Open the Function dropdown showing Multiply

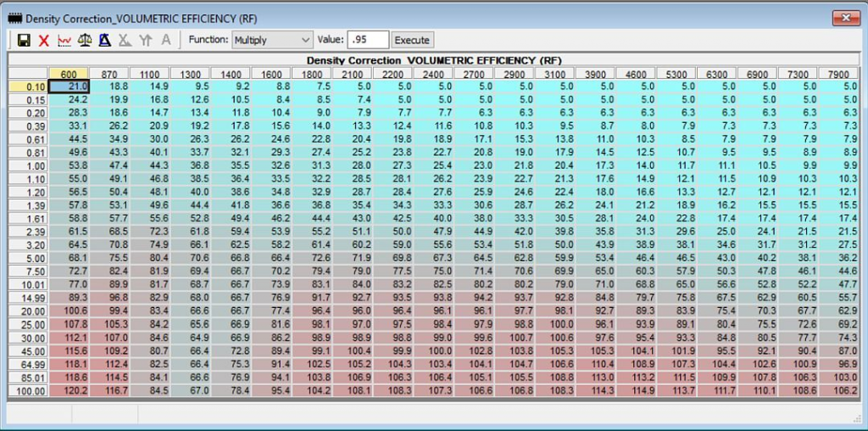tap(271, 40)
